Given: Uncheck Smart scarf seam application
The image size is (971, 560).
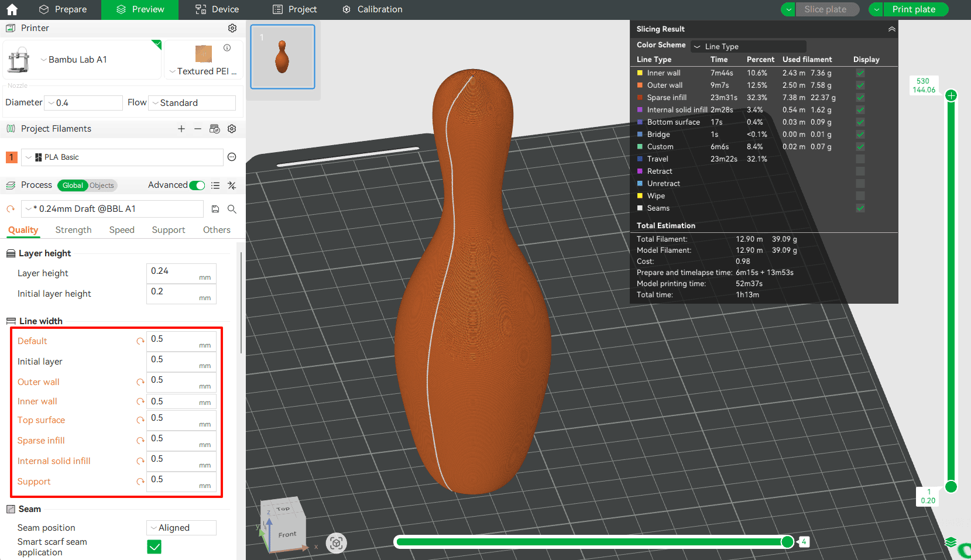Looking at the screenshot, I should point(155,547).
